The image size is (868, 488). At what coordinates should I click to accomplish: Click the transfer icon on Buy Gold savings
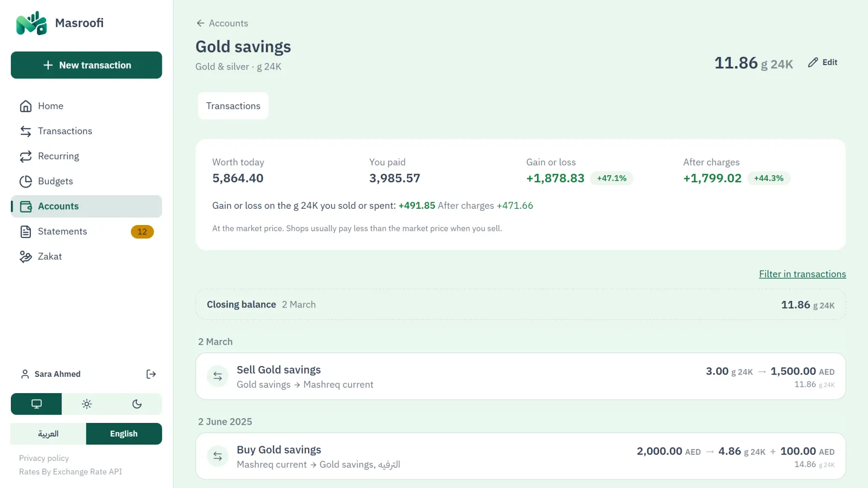(218, 457)
